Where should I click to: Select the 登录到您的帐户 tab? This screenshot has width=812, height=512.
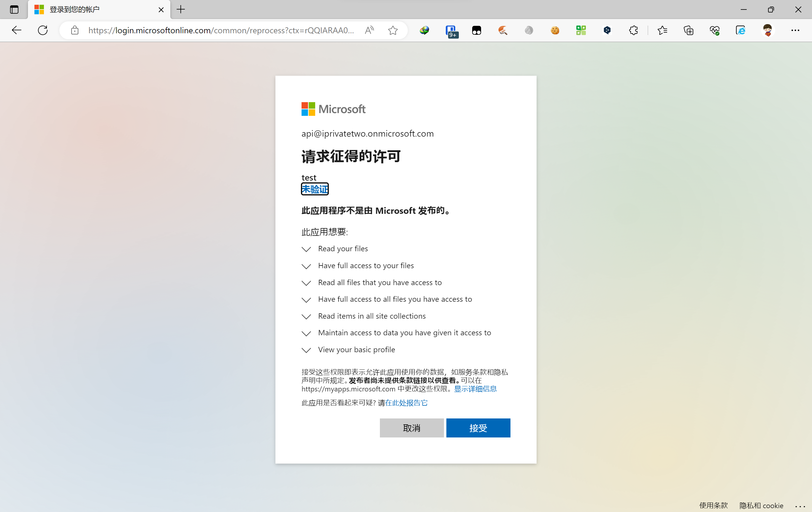[x=99, y=10]
